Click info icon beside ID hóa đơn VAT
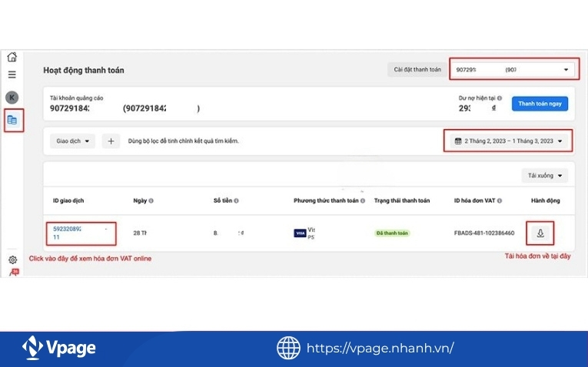Viewport: 588px width, 367px height. (x=500, y=200)
